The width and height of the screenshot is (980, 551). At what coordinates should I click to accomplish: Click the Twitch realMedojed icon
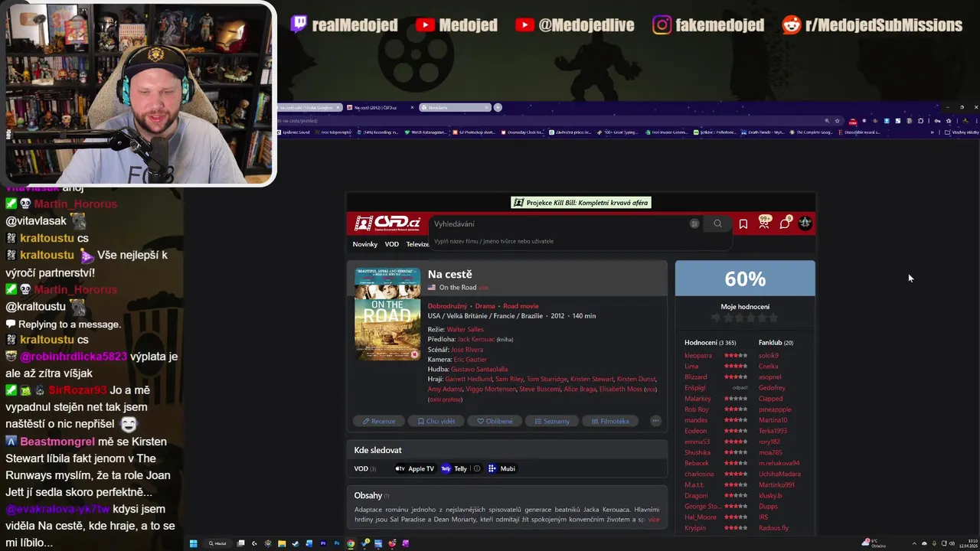(299, 24)
